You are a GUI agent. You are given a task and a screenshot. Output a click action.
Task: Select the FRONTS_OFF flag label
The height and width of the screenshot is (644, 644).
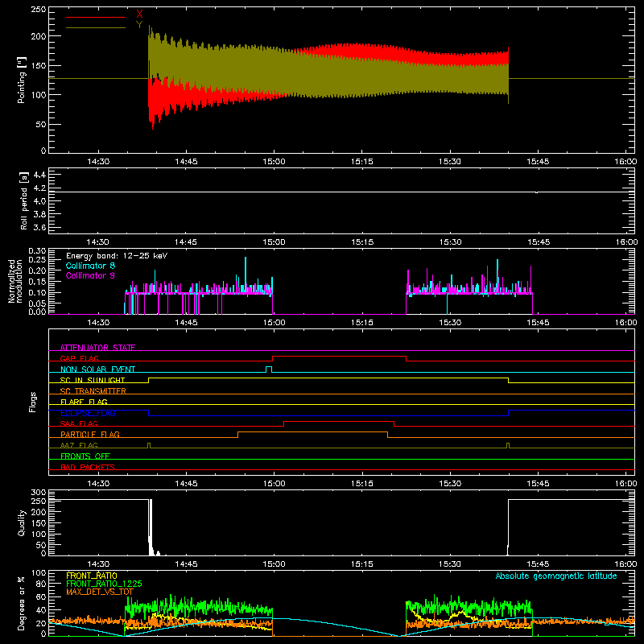tap(85, 456)
